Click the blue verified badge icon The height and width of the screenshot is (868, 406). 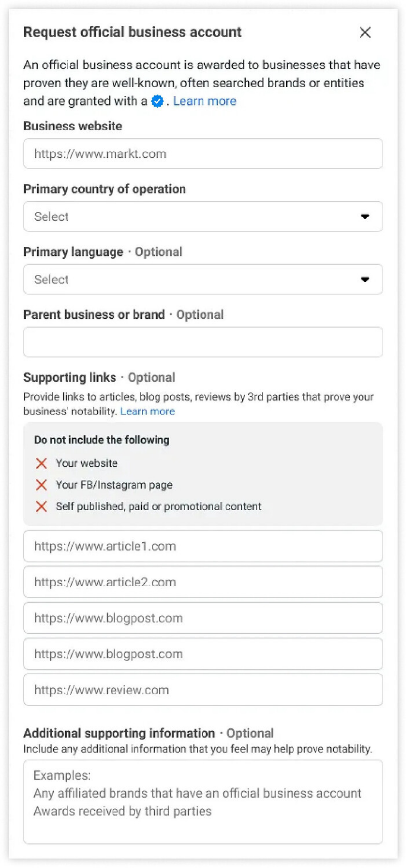157,101
